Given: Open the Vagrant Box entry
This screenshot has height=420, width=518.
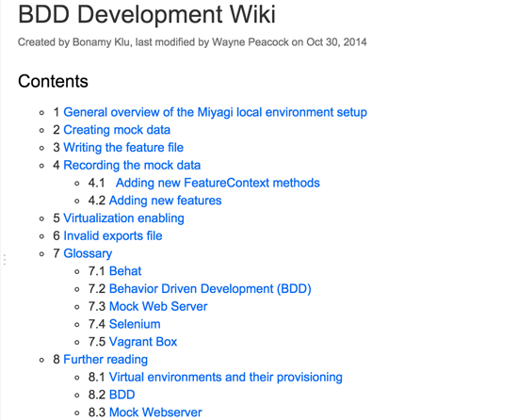Looking at the screenshot, I should [x=143, y=342].
